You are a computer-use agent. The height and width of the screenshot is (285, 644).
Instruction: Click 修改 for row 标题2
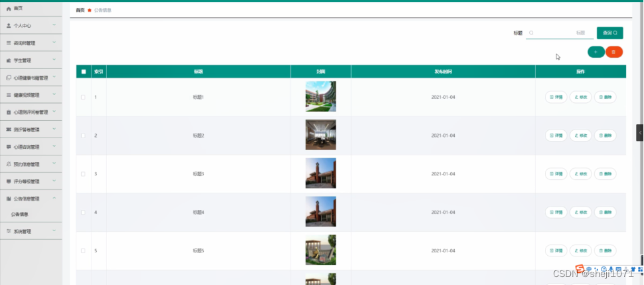(x=581, y=136)
